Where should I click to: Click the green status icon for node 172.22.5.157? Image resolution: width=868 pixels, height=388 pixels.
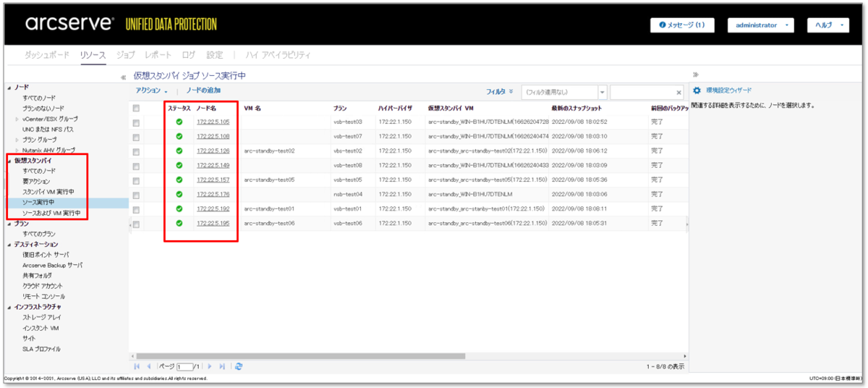(x=179, y=180)
